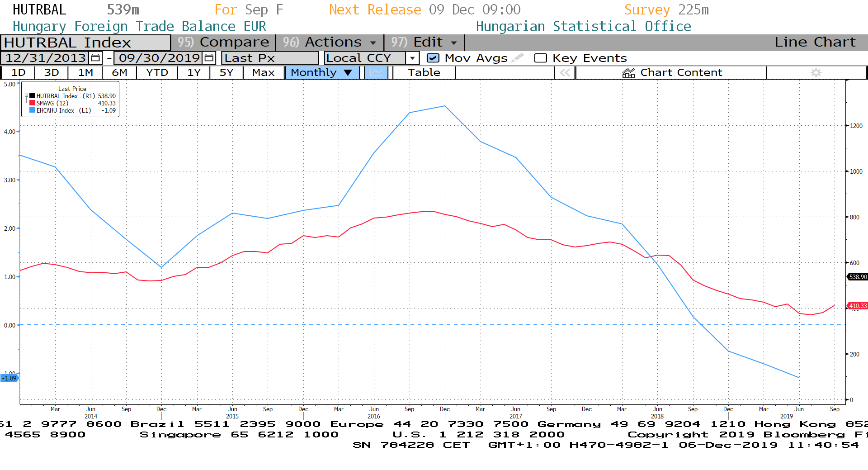Click the Hungarian Statistical Office source text
The width and height of the screenshot is (868, 470).
[583, 26]
